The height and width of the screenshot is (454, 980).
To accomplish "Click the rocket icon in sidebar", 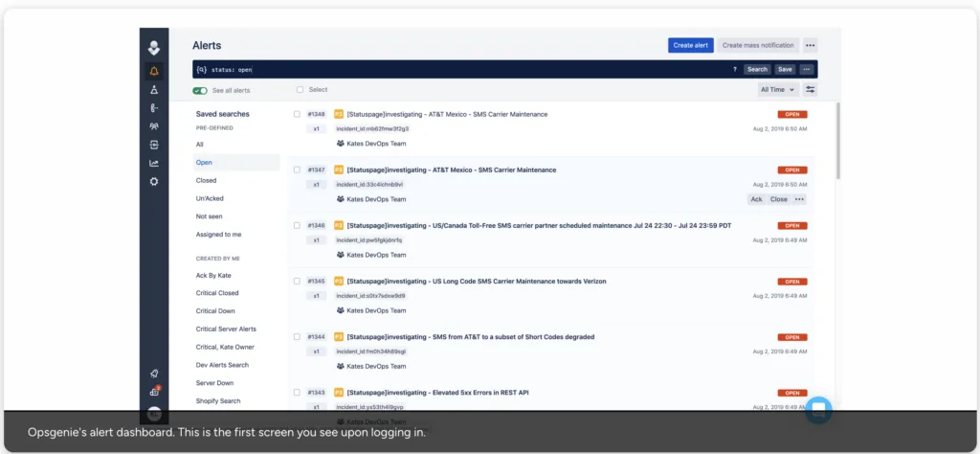I will coord(154,374).
